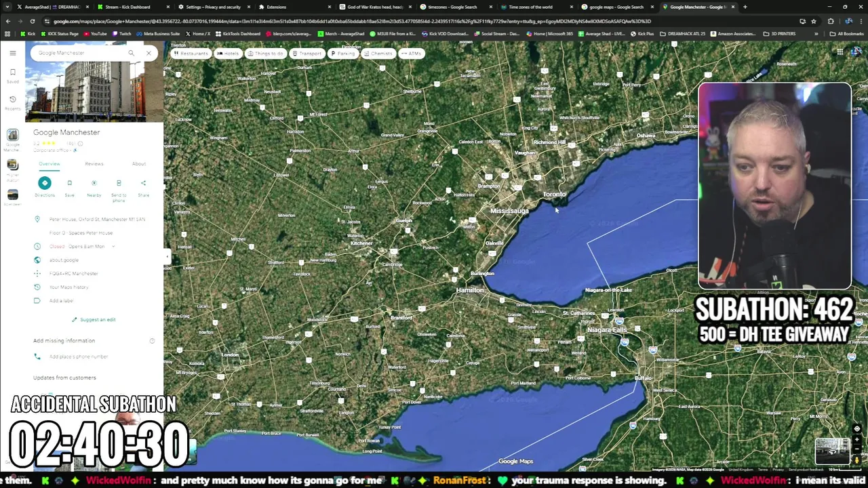Click the Chrome apps grid in bookmarks bar
Screen dimensions: 868x488
coord(8,34)
